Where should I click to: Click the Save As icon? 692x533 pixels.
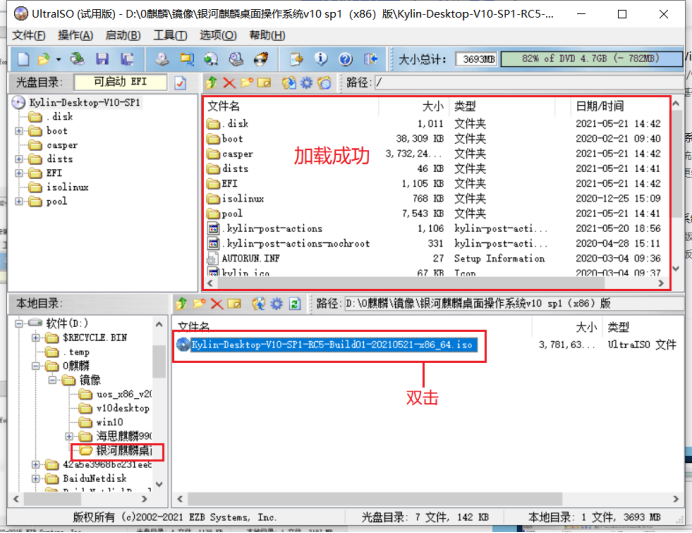pos(127,59)
